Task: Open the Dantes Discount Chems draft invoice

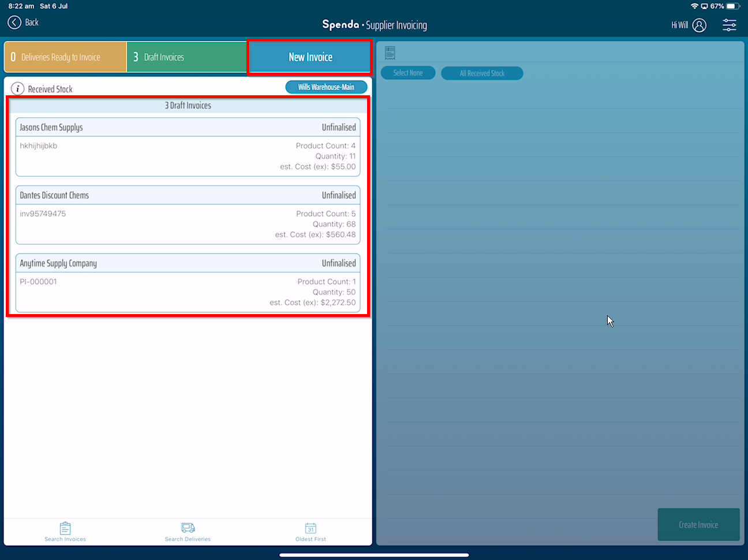Action: 188,215
